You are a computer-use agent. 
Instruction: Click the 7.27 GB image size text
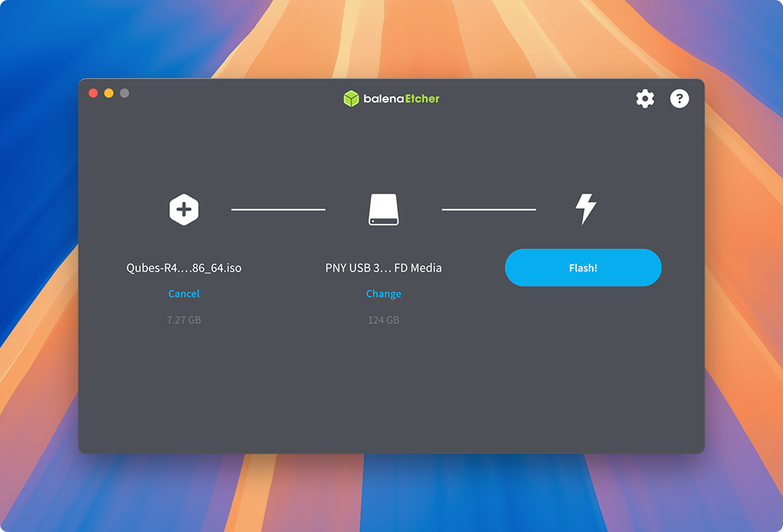pos(184,320)
